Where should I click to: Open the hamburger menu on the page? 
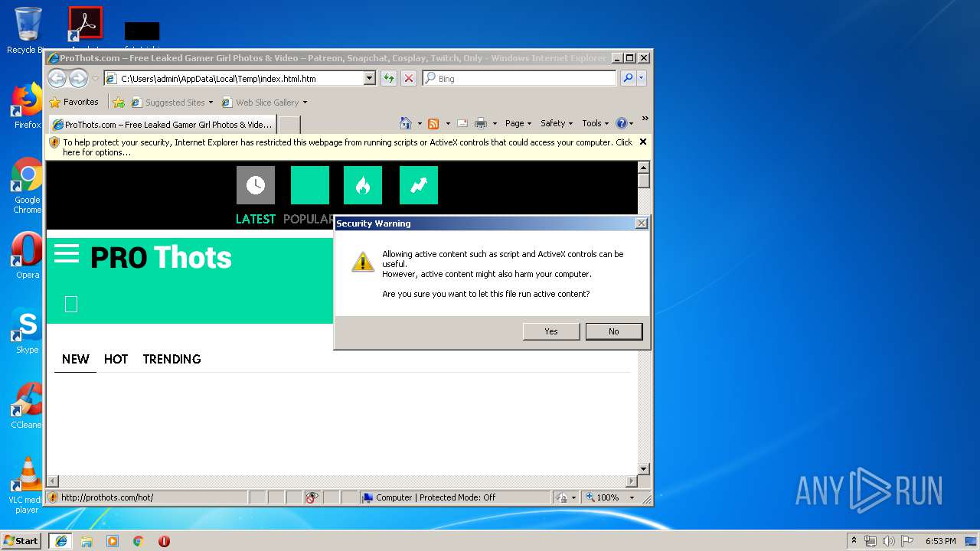pos(67,254)
